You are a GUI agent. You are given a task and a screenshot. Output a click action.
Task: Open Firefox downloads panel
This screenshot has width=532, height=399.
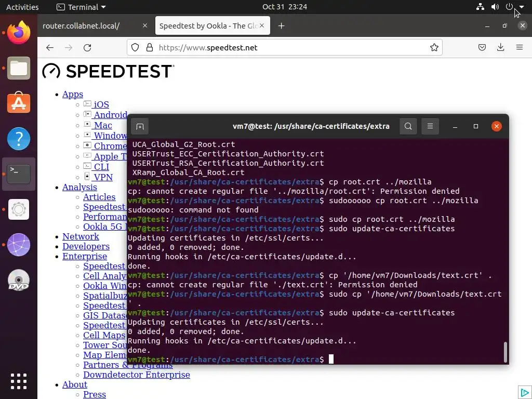tap(500, 47)
